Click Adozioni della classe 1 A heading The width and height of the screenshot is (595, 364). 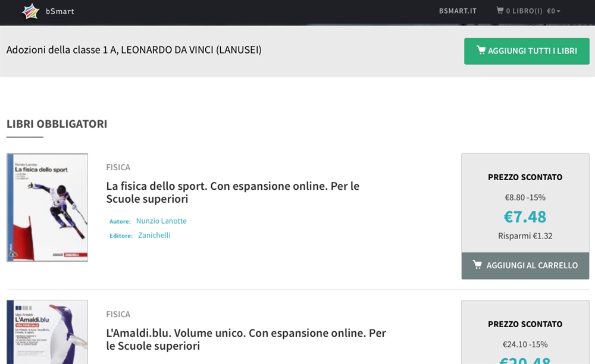[134, 50]
